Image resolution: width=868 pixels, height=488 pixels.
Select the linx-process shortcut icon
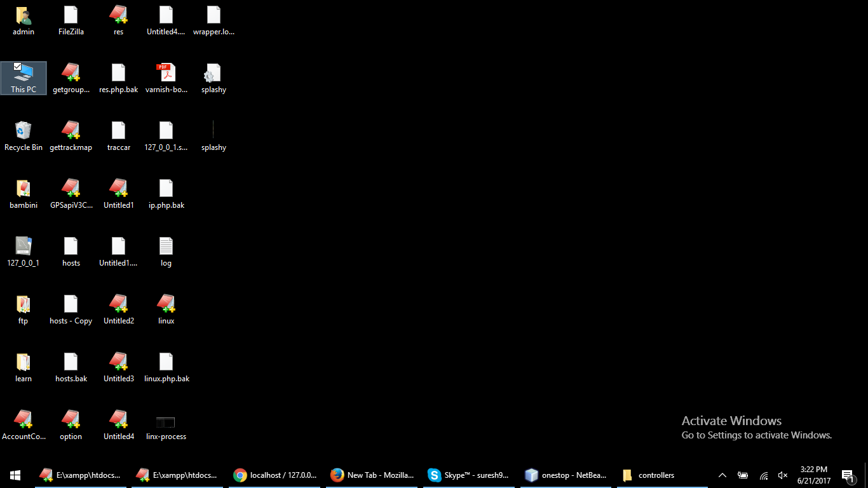(166, 423)
